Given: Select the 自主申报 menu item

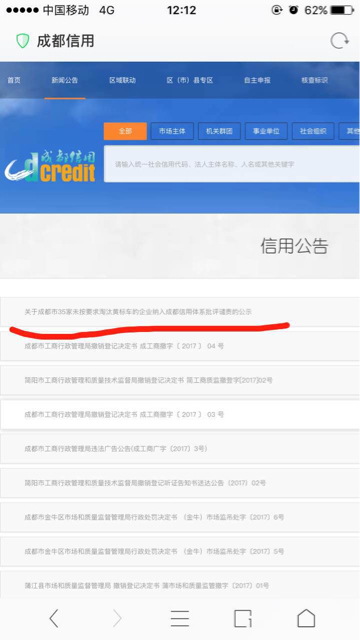Looking at the screenshot, I should coord(257,80).
